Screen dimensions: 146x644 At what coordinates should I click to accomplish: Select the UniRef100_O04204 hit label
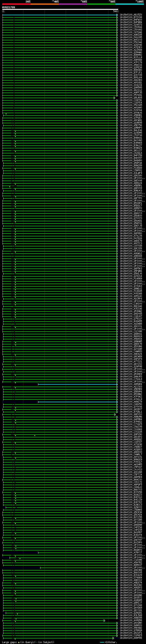(131, 85)
